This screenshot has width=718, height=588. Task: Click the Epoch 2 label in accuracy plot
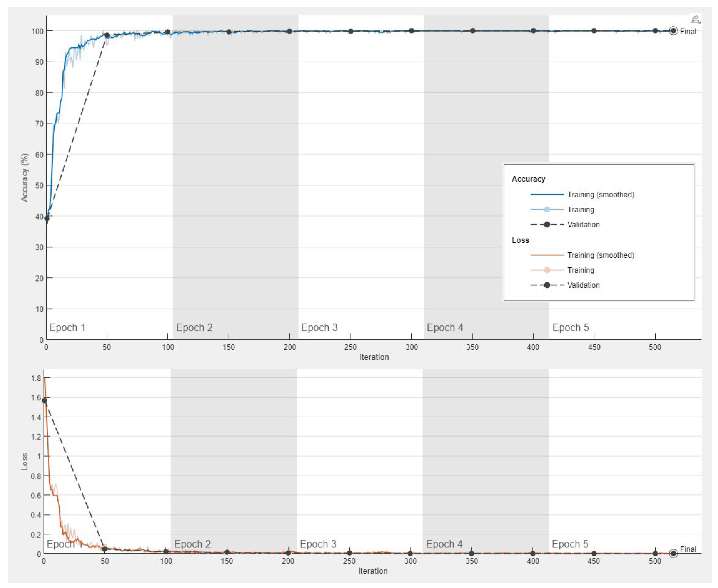point(194,328)
